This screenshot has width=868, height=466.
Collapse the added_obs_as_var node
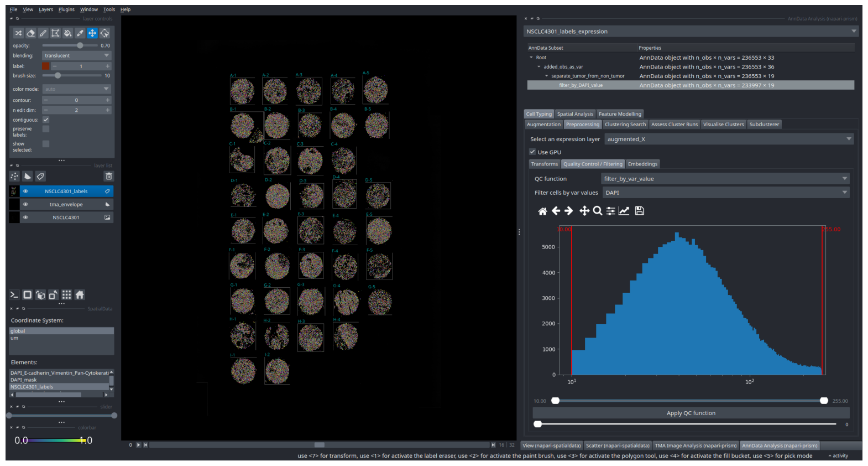539,67
